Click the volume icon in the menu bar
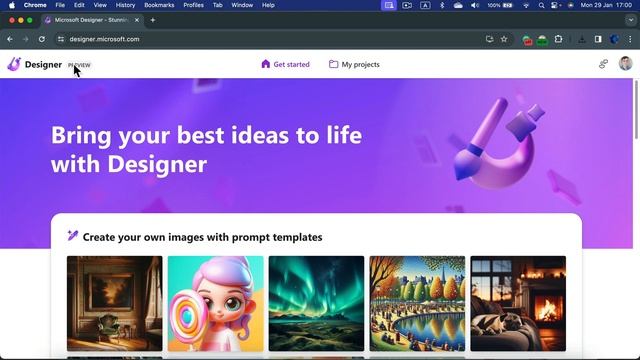The image size is (640, 360). tap(475, 5)
